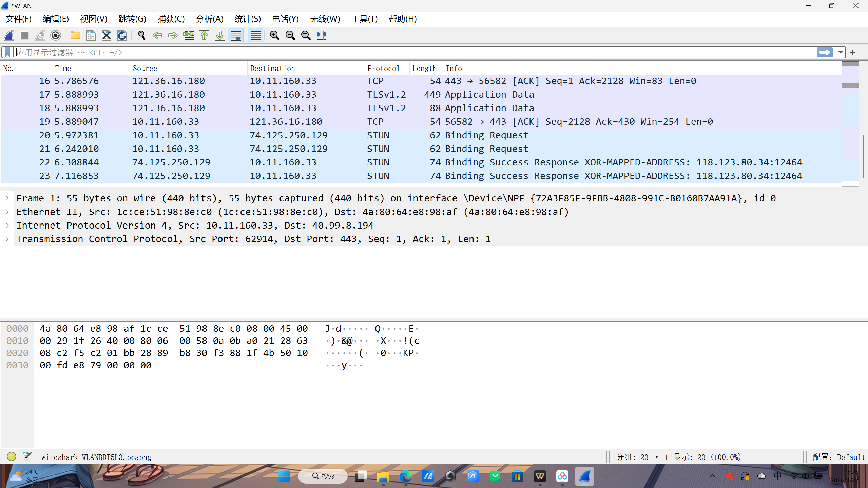The height and width of the screenshot is (488, 868).
Task: Click in the display filter input field
Action: pos(407,52)
